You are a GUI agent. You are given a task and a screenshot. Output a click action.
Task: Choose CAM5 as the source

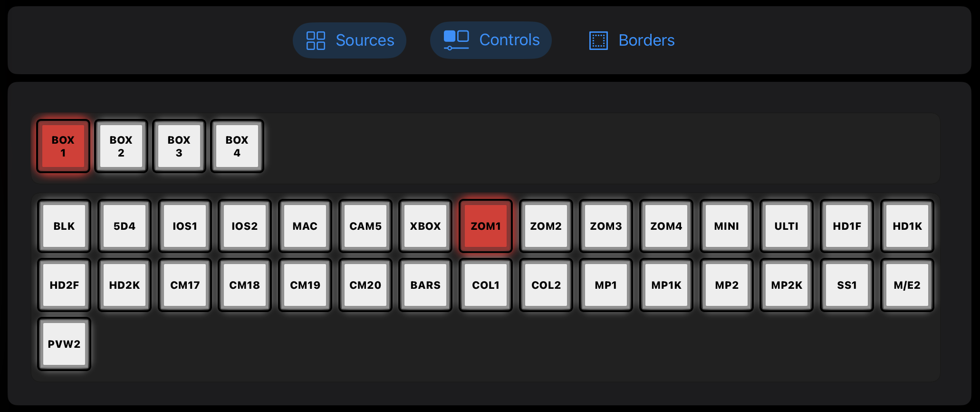click(x=365, y=226)
